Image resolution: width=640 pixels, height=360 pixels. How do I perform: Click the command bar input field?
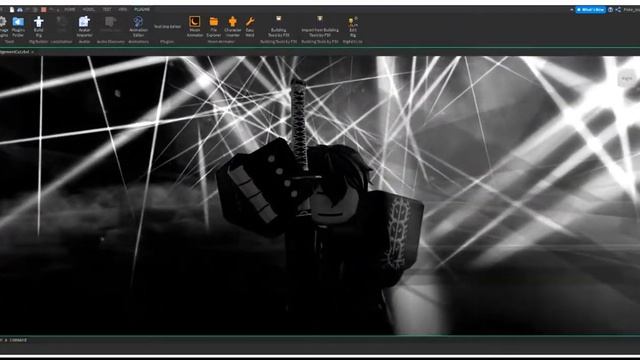[320, 340]
